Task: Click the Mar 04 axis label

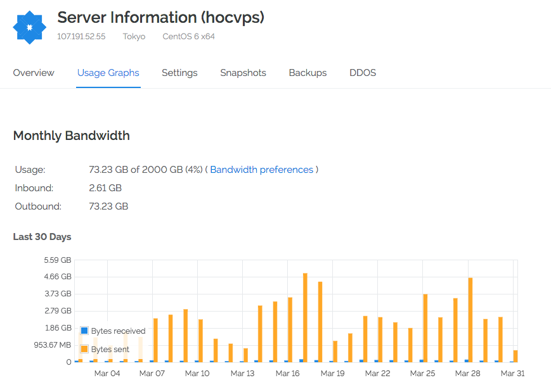Action: 107,374
